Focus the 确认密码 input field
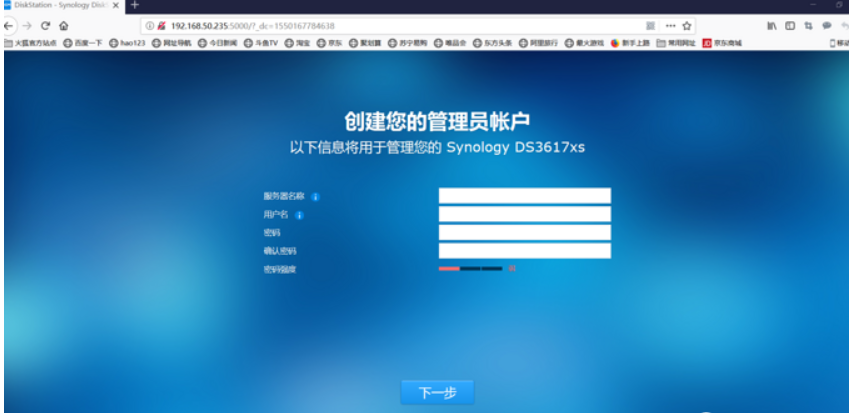This screenshot has height=413, width=849. click(x=525, y=251)
